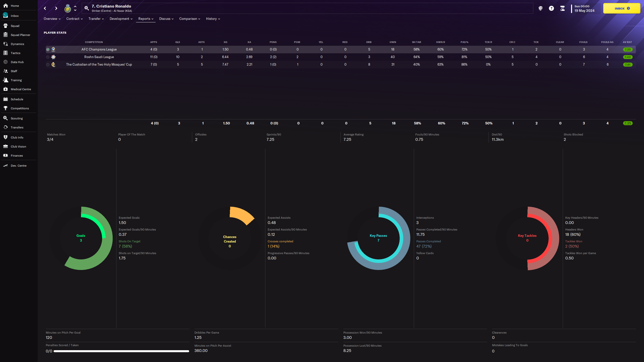Sort table by the APPS column
The height and width of the screenshot is (362, 644).
click(153, 42)
